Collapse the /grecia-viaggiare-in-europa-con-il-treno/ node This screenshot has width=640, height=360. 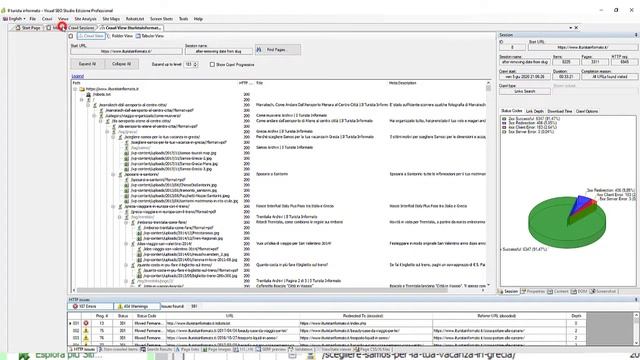(x=113, y=207)
